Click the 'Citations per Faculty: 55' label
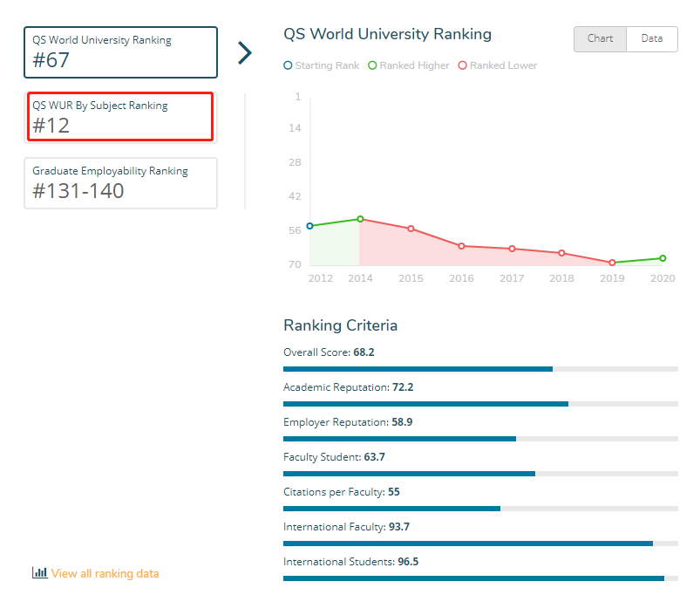The image size is (700, 595). click(342, 492)
